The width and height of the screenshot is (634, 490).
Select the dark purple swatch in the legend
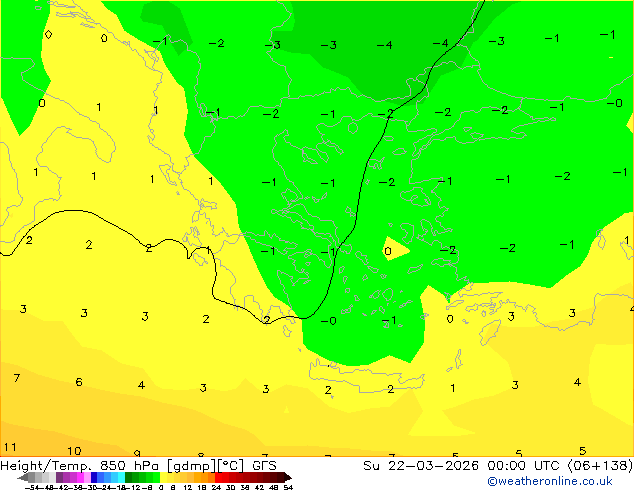click(59, 477)
